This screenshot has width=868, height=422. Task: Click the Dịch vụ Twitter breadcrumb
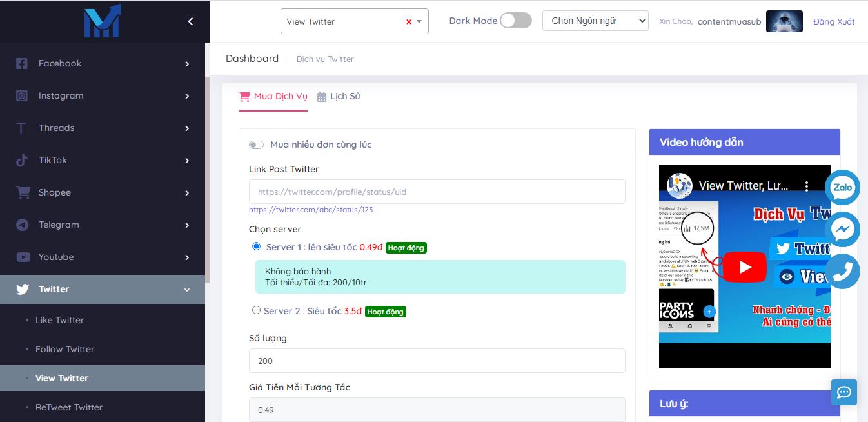coord(325,59)
